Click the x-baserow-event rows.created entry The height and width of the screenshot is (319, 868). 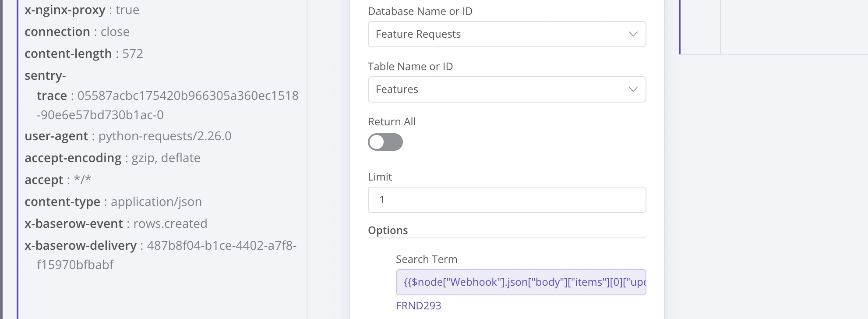pyautogui.click(x=116, y=223)
